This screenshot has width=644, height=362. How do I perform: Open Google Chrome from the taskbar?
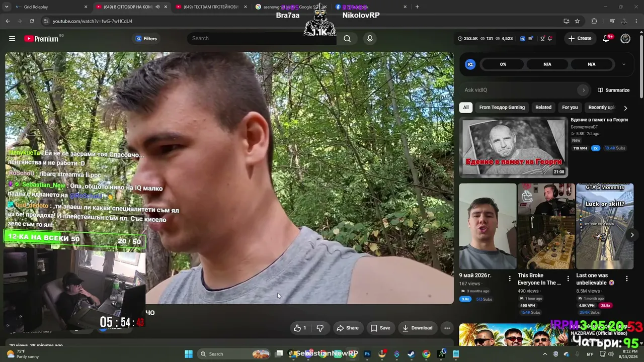(426, 354)
